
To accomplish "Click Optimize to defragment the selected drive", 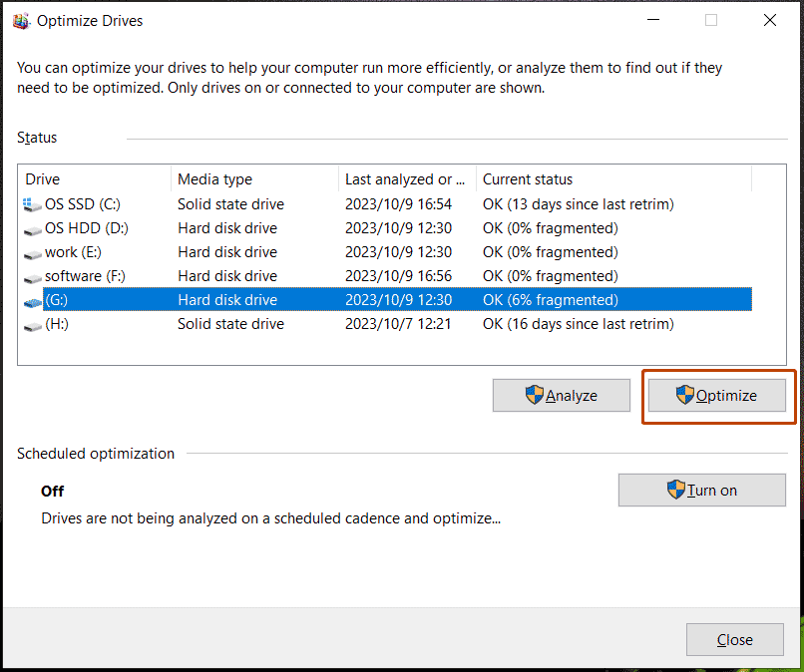I will tap(717, 395).
